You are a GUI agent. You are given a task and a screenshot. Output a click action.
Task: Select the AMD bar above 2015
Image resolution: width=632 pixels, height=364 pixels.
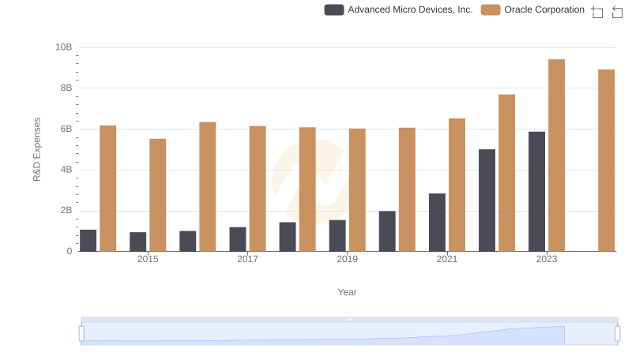pyautogui.click(x=137, y=242)
